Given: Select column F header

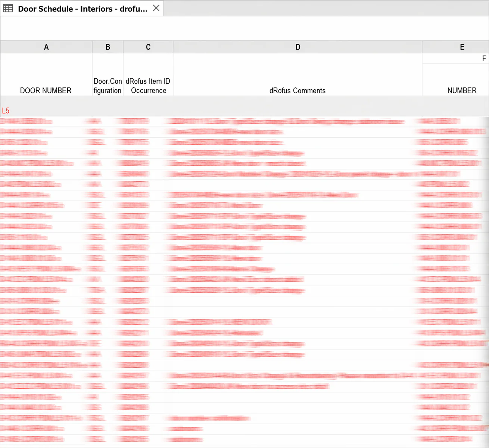Looking at the screenshot, I should tap(484, 58).
